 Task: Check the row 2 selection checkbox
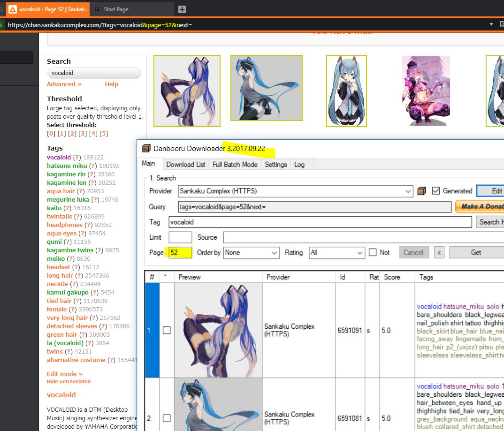pyautogui.click(x=167, y=418)
